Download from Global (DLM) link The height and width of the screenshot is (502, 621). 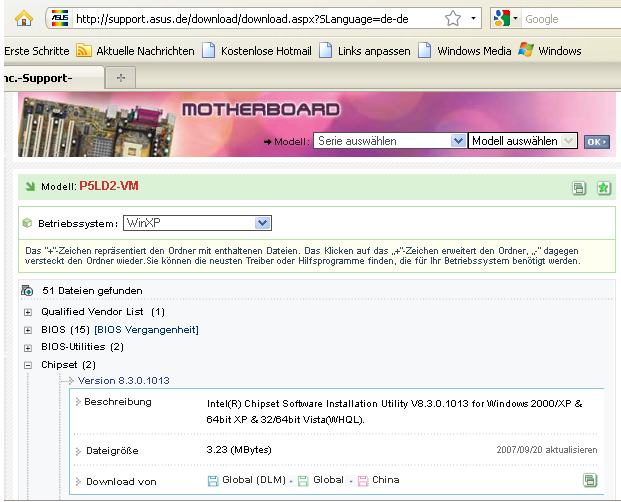(254, 480)
